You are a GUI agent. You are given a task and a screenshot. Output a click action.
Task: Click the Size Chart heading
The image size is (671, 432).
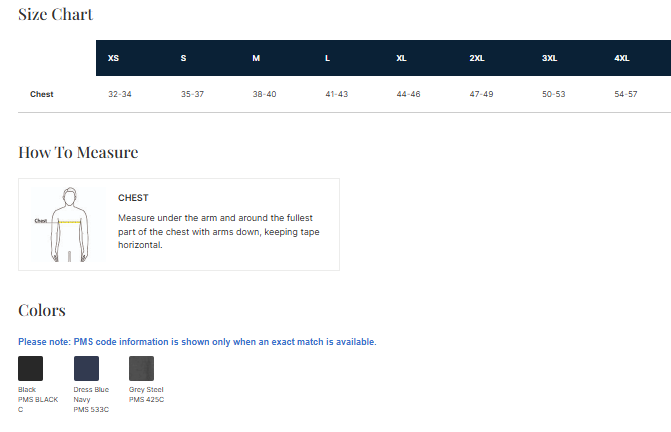pyautogui.click(x=56, y=15)
